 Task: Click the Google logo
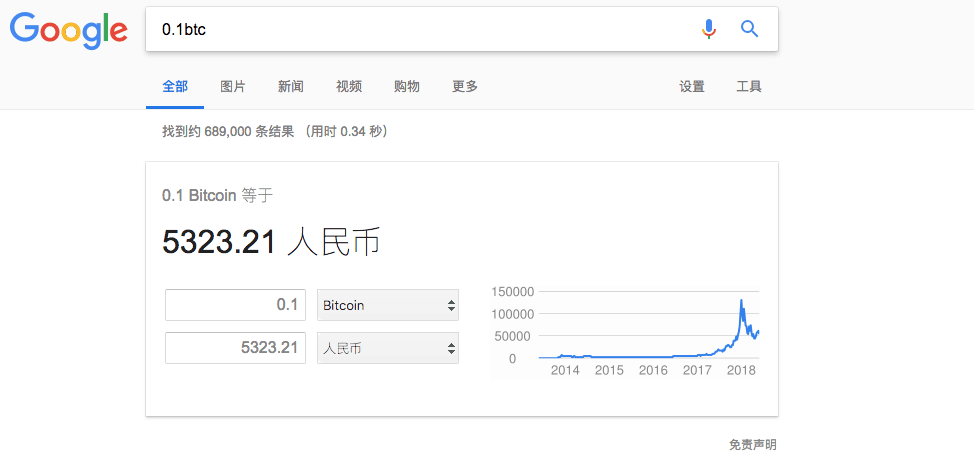(x=68, y=30)
